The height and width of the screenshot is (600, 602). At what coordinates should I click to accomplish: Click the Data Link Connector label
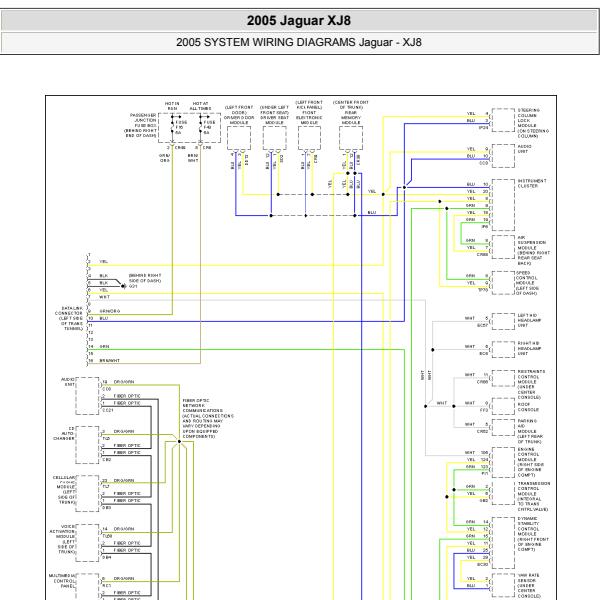[x=69, y=318]
